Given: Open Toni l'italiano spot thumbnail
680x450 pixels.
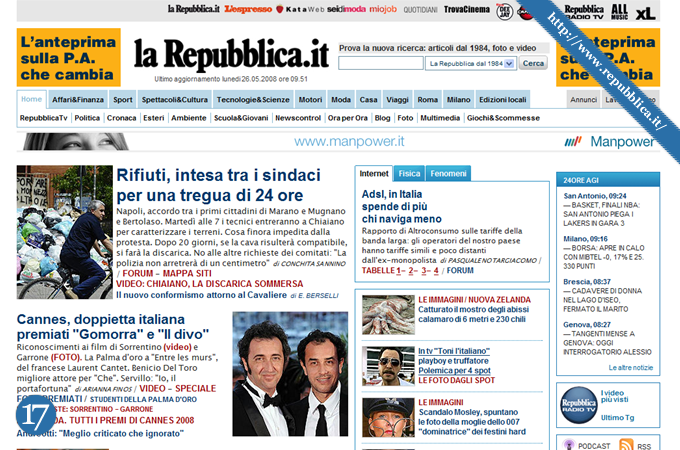Looking at the screenshot, I should point(388,366).
